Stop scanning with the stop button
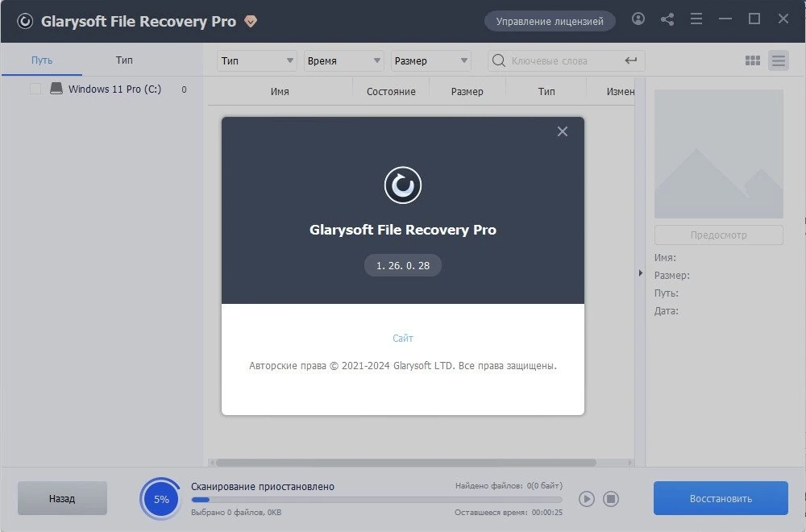The width and height of the screenshot is (806, 532). click(x=611, y=499)
